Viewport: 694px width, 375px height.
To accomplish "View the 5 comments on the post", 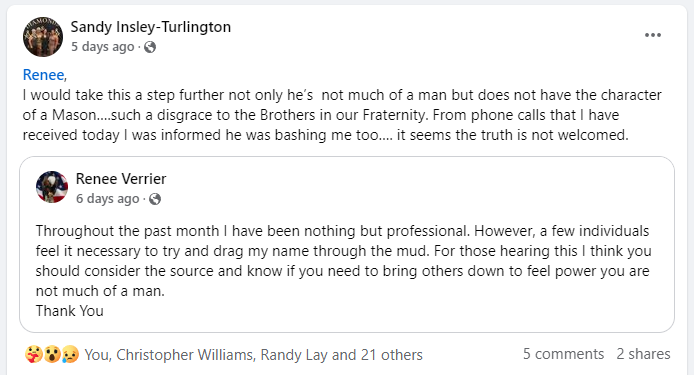I will coord(563,354).
